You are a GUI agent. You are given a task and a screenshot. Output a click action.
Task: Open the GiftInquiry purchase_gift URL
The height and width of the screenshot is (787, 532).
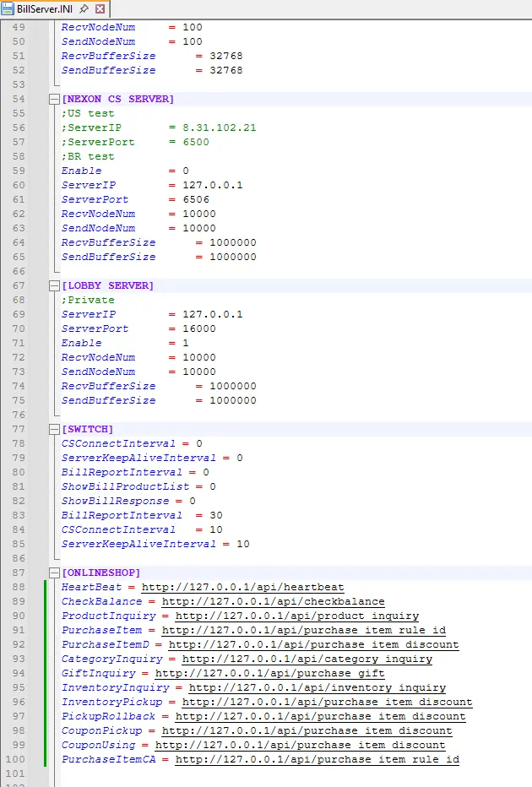click(270, 673)
